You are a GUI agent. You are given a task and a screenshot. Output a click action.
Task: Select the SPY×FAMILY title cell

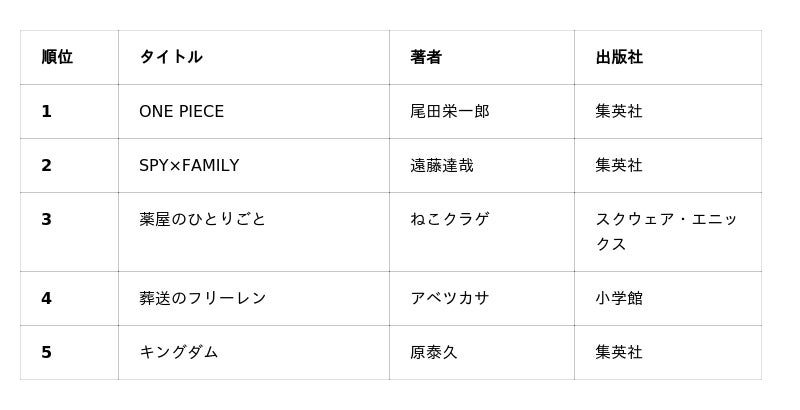point(189,165)
